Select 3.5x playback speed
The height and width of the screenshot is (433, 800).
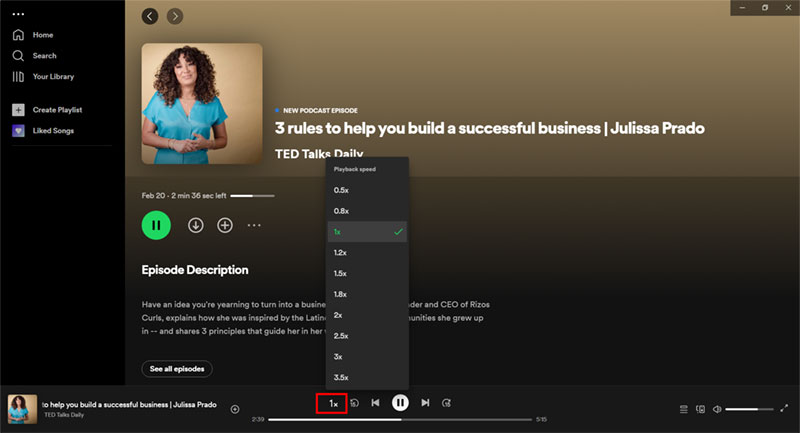click(367, 377)
